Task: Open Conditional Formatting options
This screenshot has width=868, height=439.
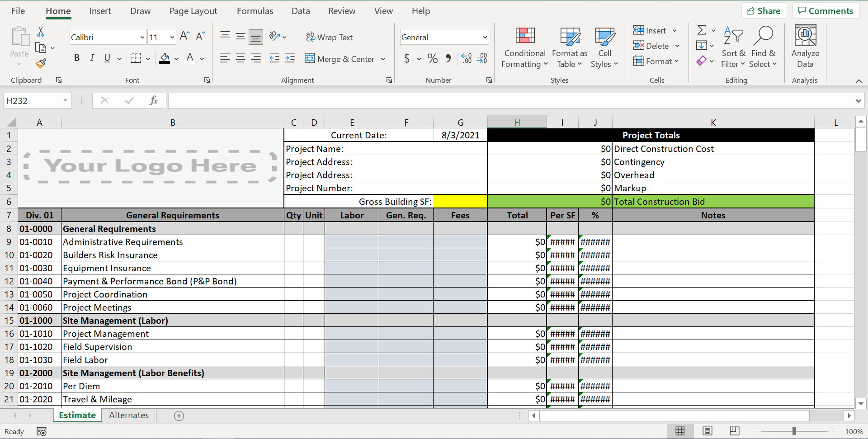Action: point(524,47)
